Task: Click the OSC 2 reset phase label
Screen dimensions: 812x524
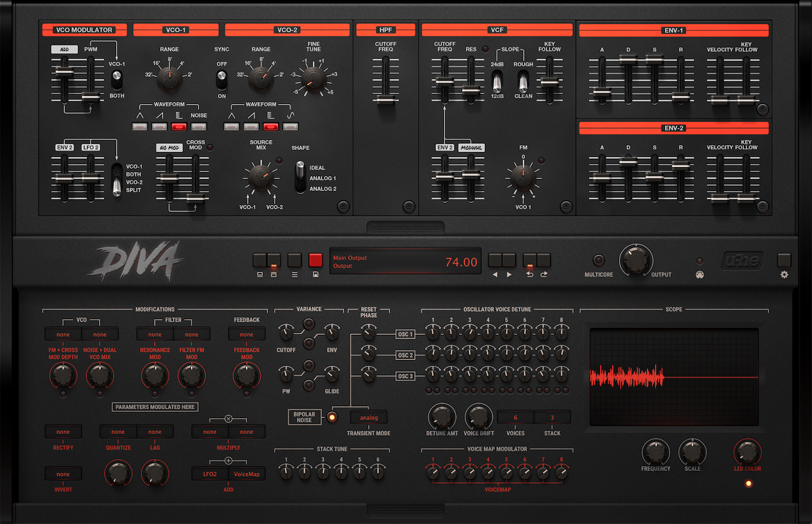Action: click(x=405, y=356)
